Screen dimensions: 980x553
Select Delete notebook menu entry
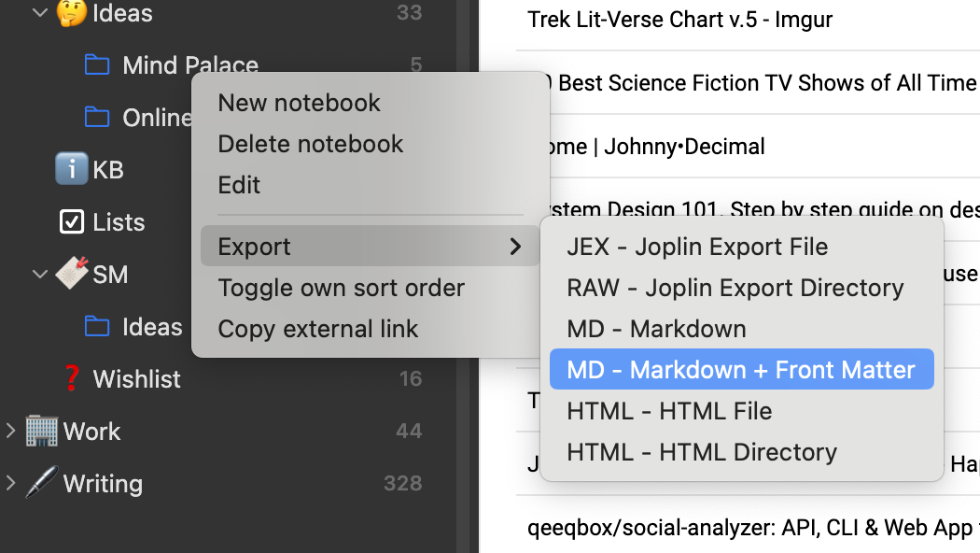coord(310,144)
